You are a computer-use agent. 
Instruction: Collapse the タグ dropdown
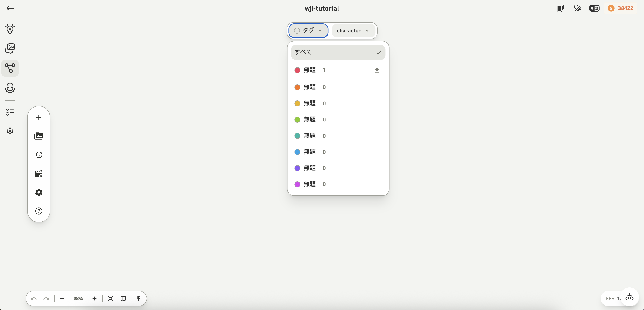tap(308, 30)
